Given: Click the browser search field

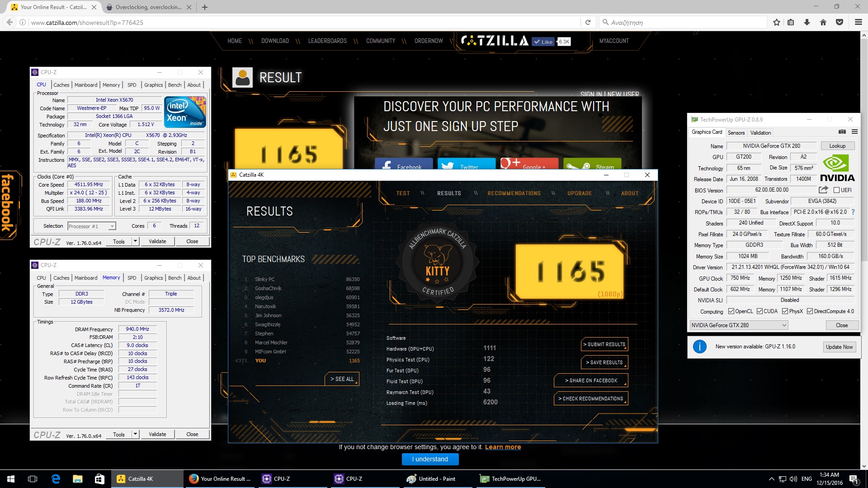Looking at the screenshot, I should pos(683,22).
